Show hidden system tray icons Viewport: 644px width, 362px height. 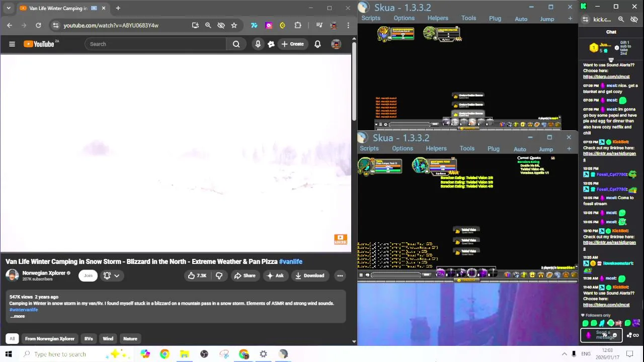(x=565, y=354)
